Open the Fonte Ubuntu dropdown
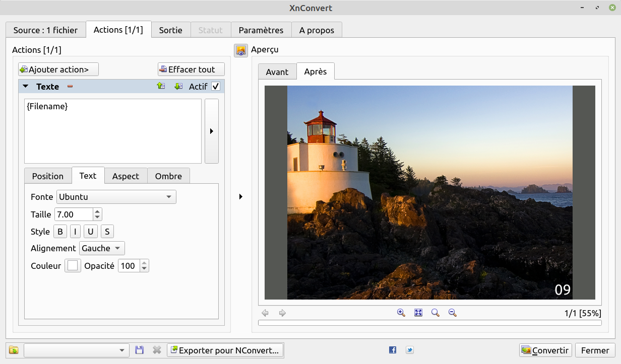This screenshot has height=364, width=621. click(x=116, y=197)
